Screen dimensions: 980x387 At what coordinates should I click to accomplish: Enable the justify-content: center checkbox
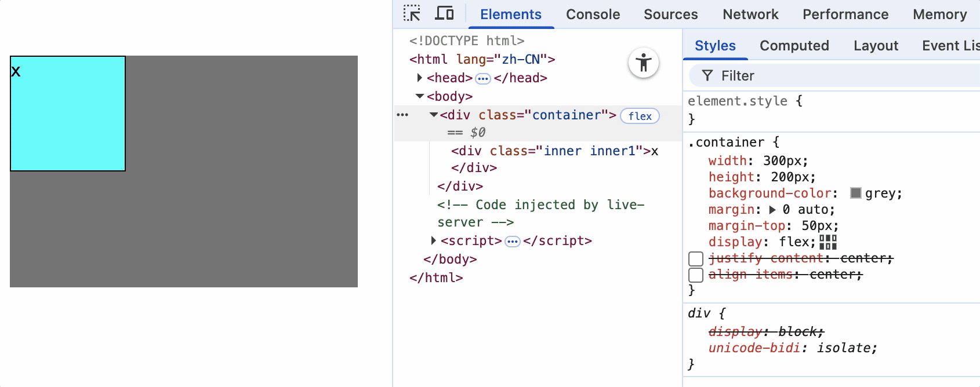696,258
